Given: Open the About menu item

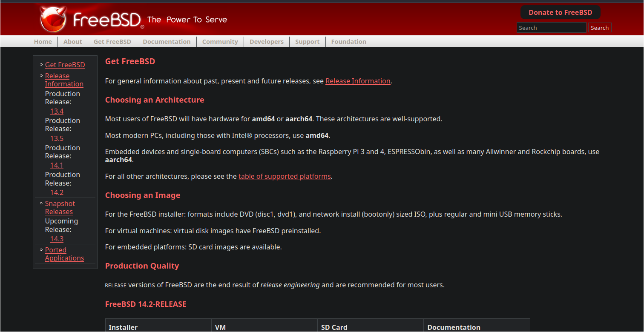Looking at the screenshot, I should [x=73, y=42].
